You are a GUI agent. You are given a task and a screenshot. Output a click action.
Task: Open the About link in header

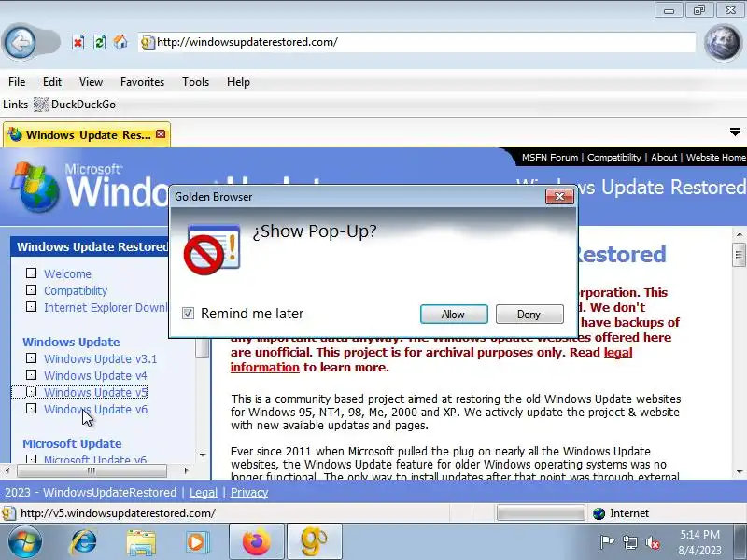[x=664, y=158]
